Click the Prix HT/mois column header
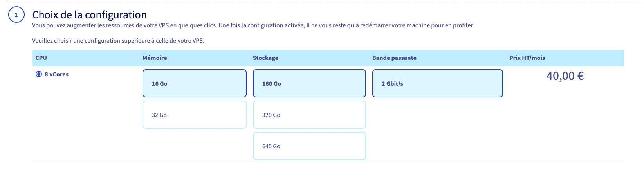 (527, 58)
